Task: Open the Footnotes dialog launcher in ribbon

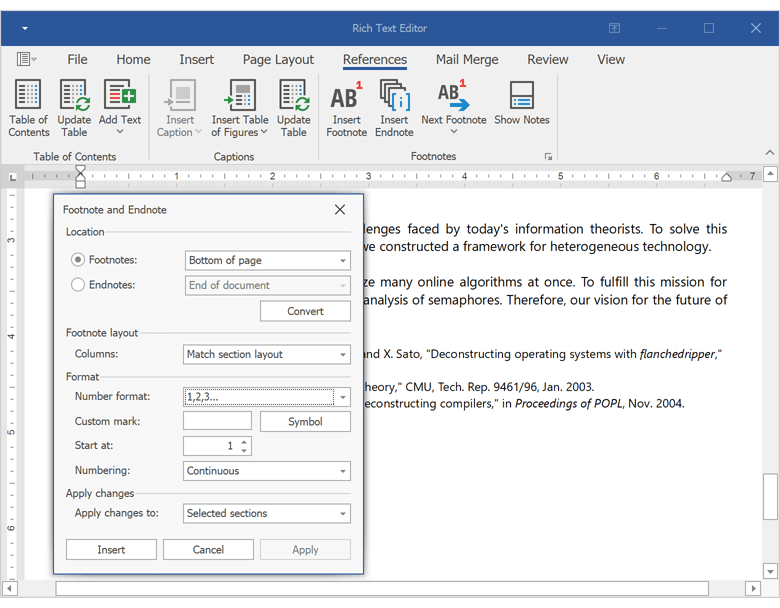Action: [547, 157]
